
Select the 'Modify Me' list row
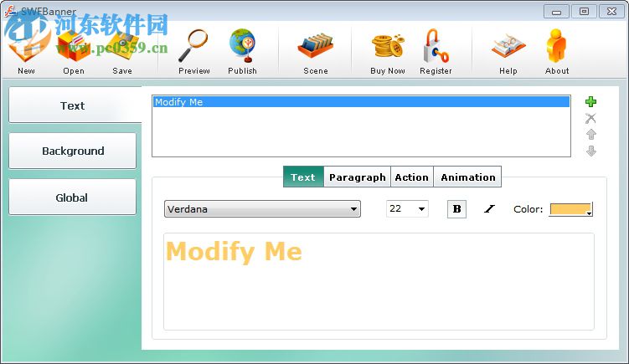pyautogui.click(x=361, y=102)
